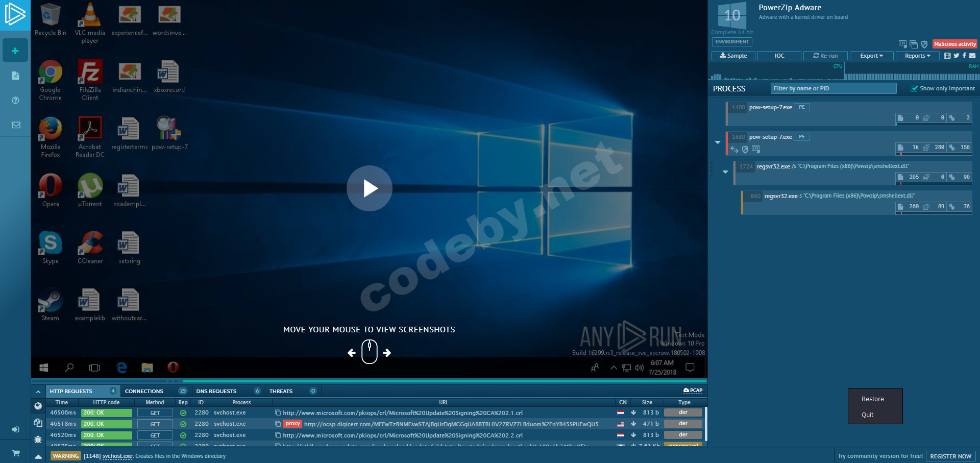Screen dimensions: 980x463
Task: Switch to the Connections tab
Action: click(x=156, y=391)
